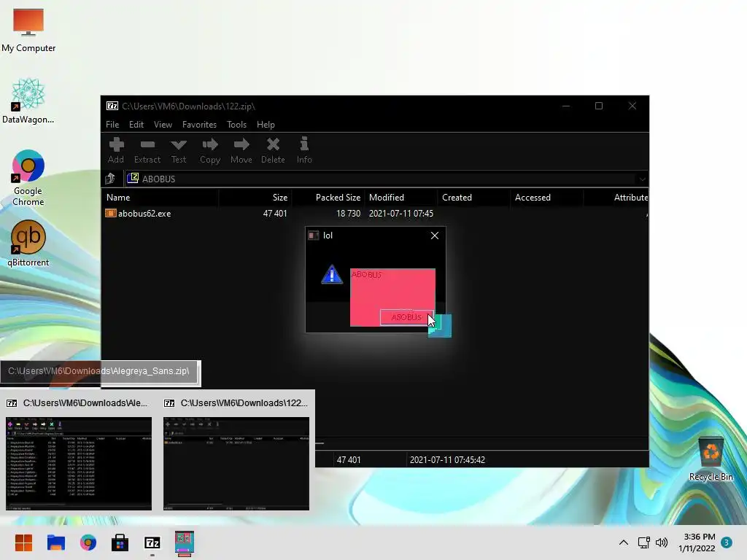The image size is (747, 560).
Task: Expand the address bar path dropdown
Action: pyautogui.click(x=642, y=179)
